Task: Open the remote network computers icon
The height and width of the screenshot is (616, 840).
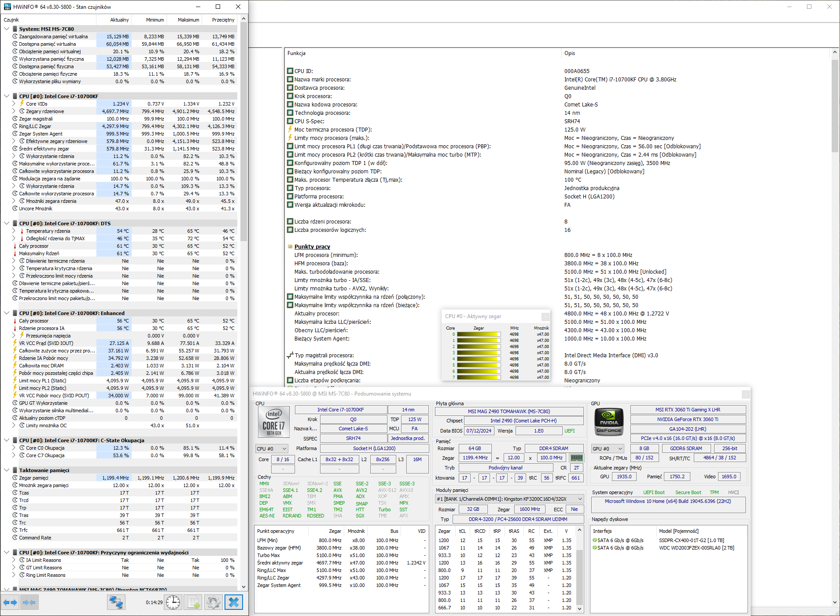Action: 116,602
